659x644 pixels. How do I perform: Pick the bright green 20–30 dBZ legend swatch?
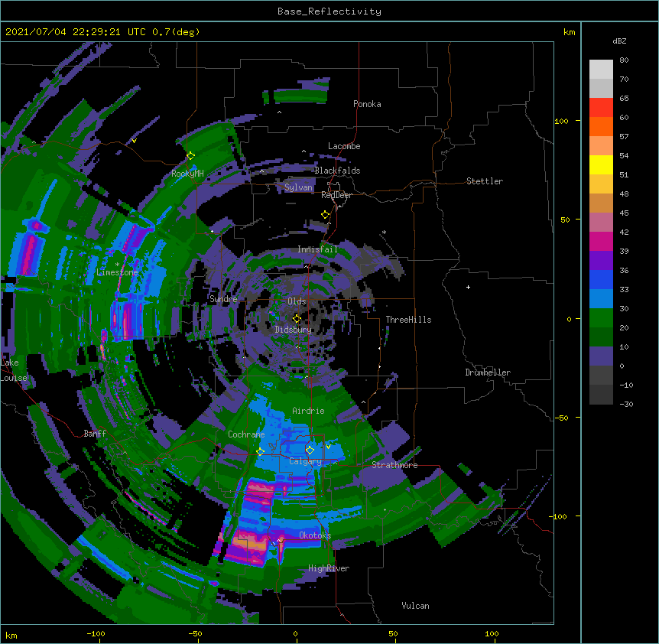[601, 318]
